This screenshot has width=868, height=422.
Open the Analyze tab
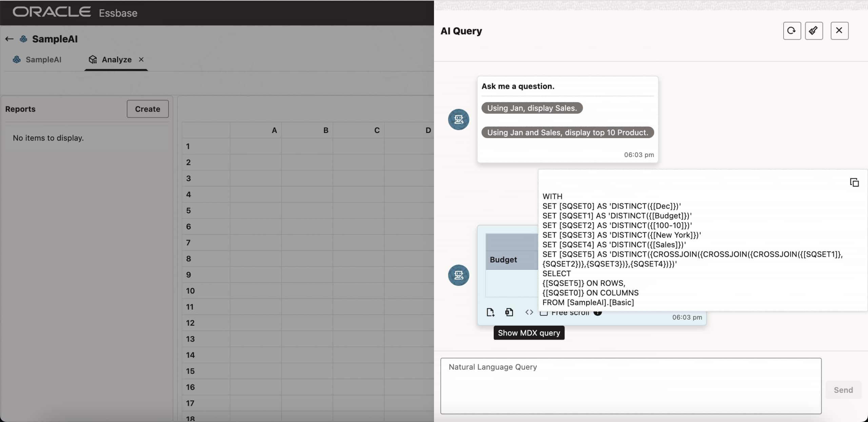pyautogui.click(x=116, y=59)
